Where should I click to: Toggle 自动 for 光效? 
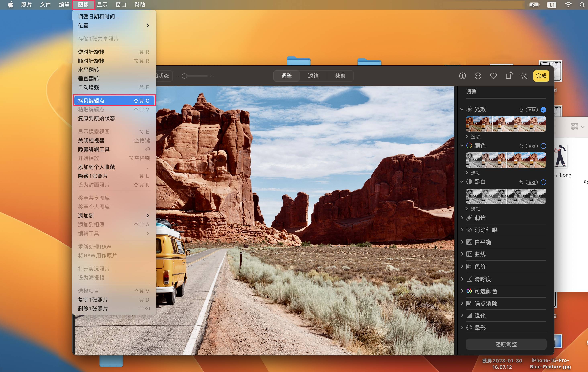[532, 110]
